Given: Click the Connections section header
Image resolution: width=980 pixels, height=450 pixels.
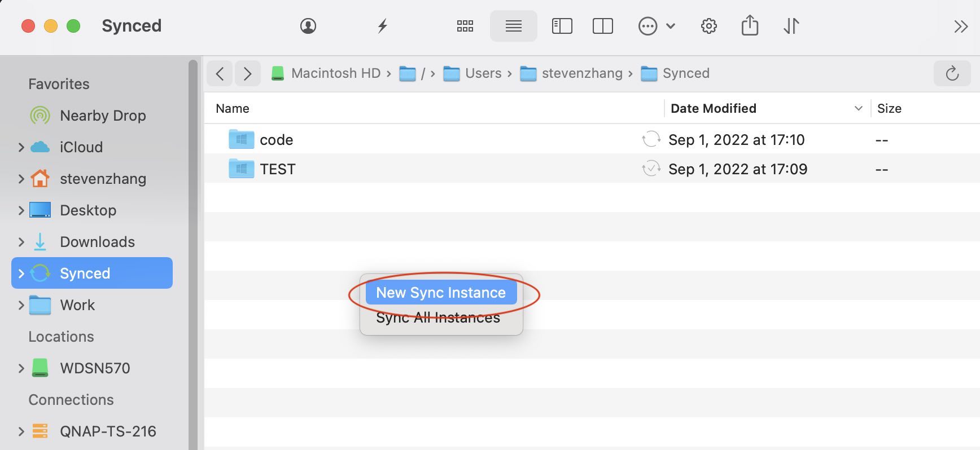Looking at the screenshot, I should pyautogui.click(x=71, y=400).
